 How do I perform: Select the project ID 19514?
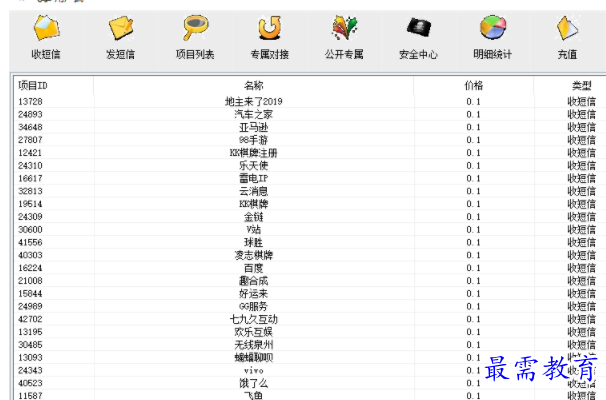point(30,204)
